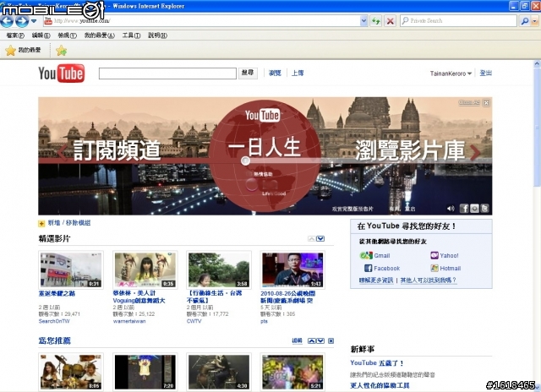This screenshot has height=392, width=541.
Task: Click the 其他人可以找到我嗎？ link
Action: point(429,280)
